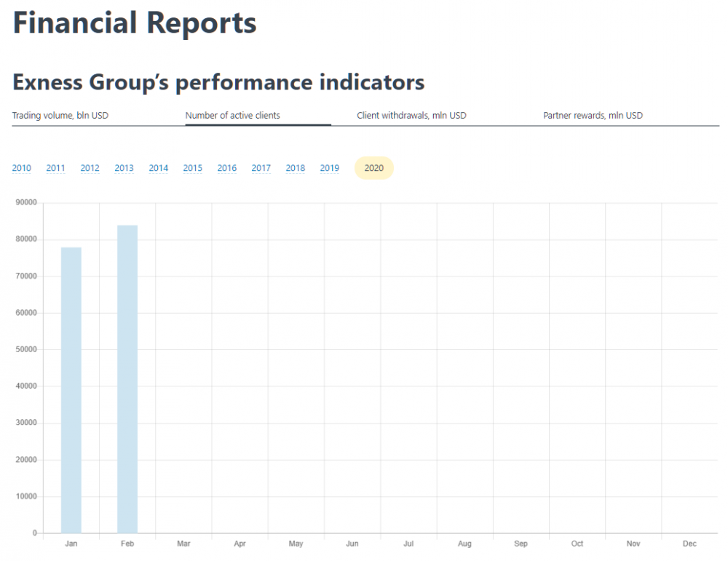Show data for year 2016
Image resolution: width=728 pixels, height=561 pixels.
pos(227,168)
